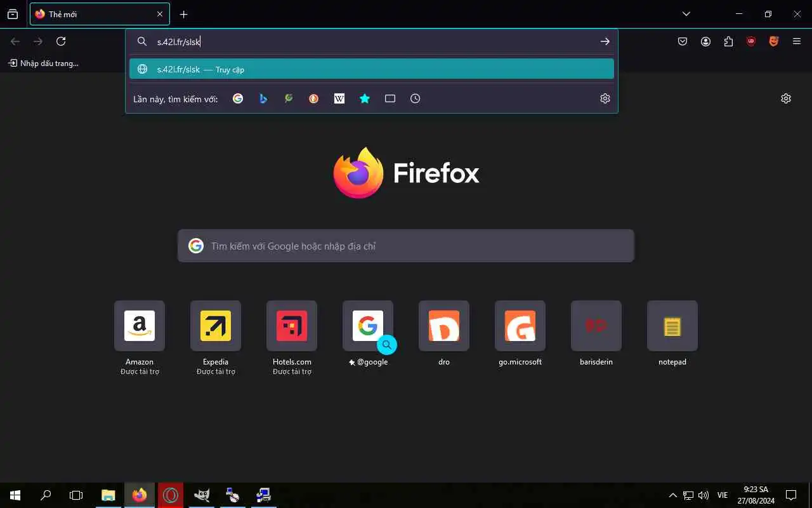Open the Extensions puzzle icon
This screenshot has width=812, height=508.
click(x=728, y=41)
